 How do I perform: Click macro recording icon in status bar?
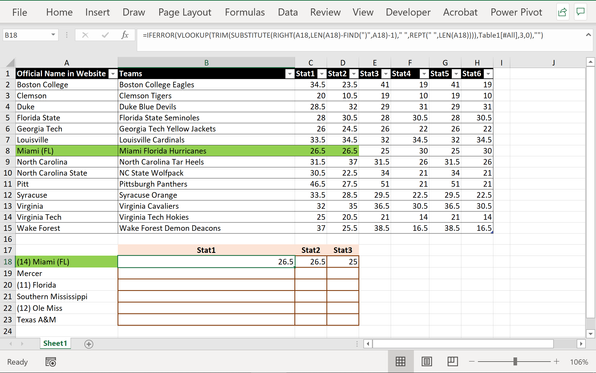[51, 362]
